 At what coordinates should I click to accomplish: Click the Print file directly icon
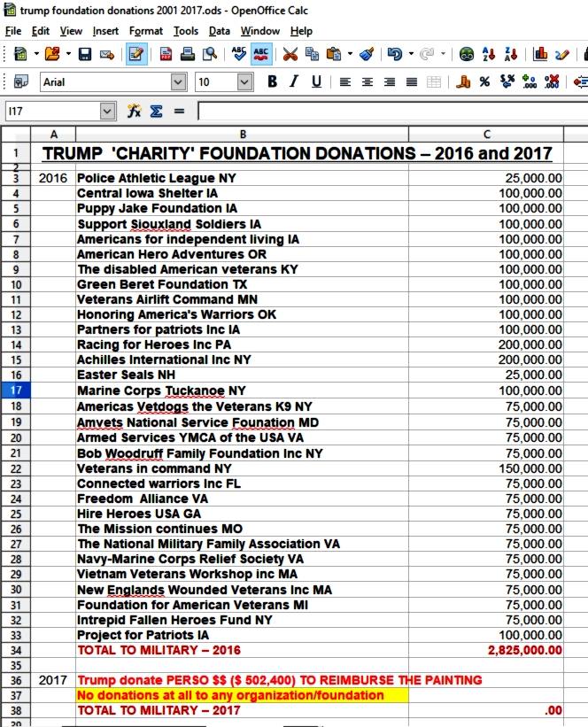point(188,54)
